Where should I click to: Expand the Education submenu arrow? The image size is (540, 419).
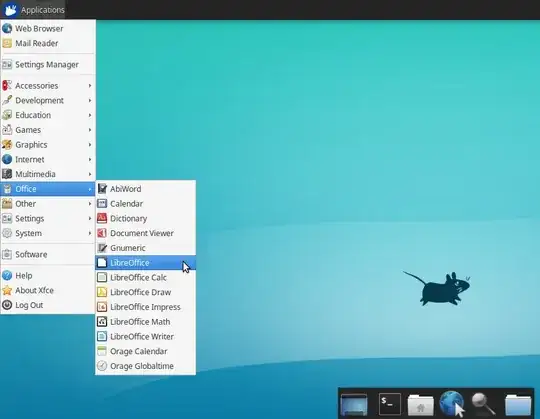coord(90,115)
